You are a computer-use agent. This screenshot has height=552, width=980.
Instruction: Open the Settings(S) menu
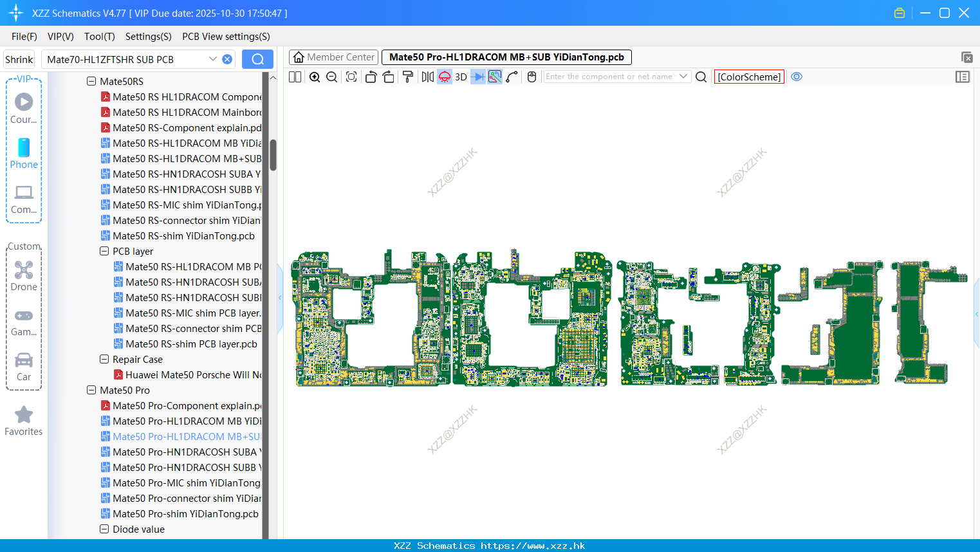tap(149, 37)
